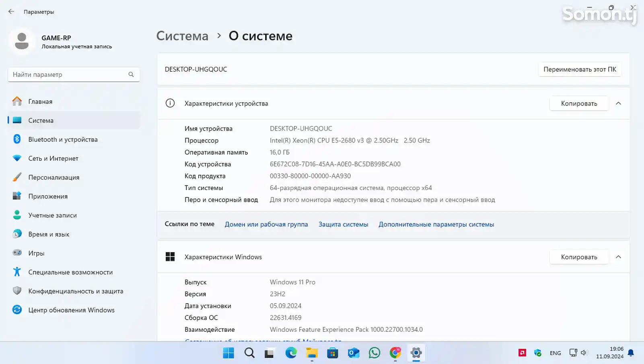Image resolution: width=644 pixels, height=364 pixels.
Task: Click the Учетные записи person icon
Action: pyautogui.click(x=17, y=215)
